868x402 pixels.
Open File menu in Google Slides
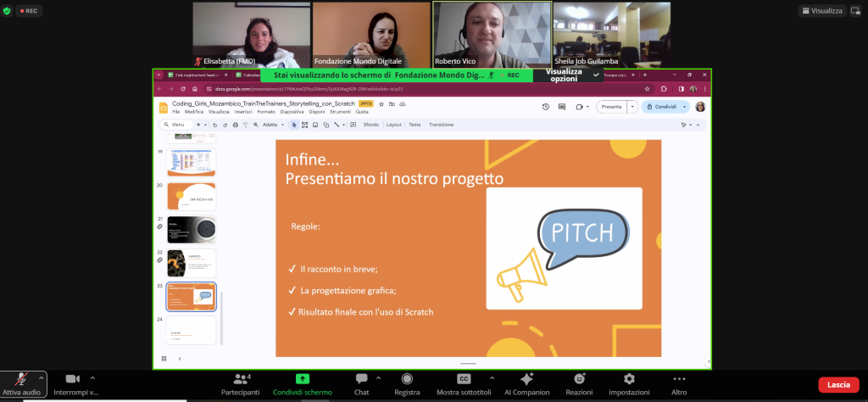click(176, 112)
